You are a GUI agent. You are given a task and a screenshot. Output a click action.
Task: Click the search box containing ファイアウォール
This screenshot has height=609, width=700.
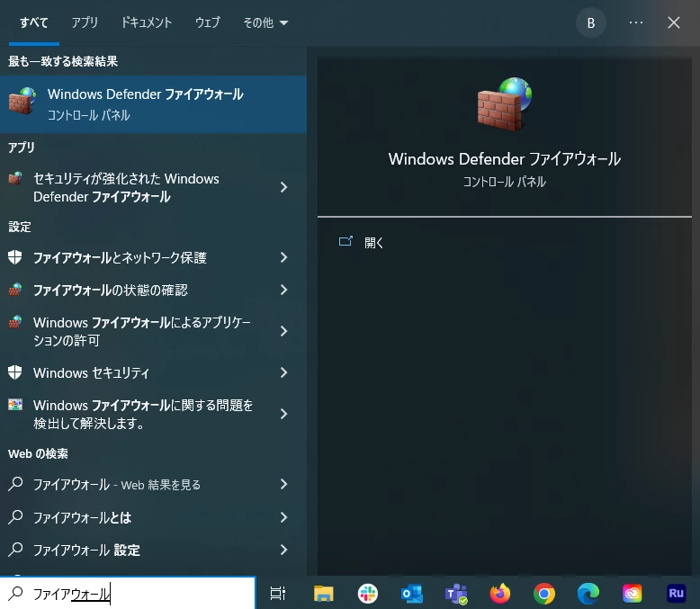128,594
